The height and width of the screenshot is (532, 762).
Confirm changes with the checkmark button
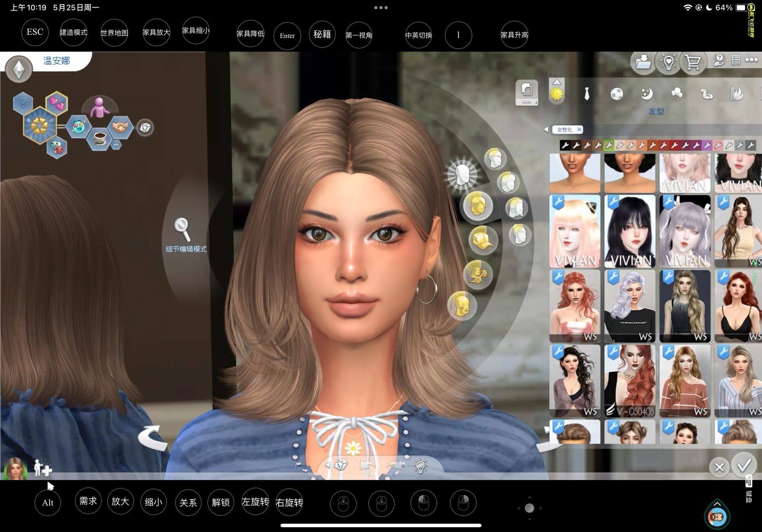point(744,465)
